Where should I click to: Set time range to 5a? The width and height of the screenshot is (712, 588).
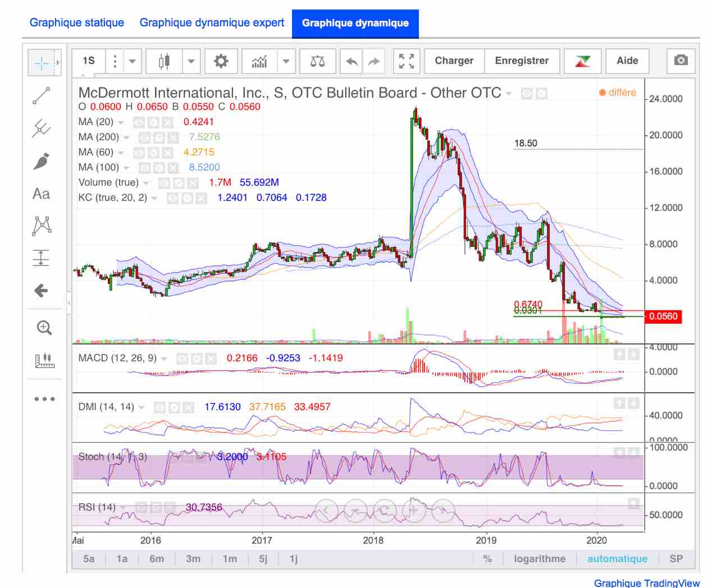pos(89,559)
